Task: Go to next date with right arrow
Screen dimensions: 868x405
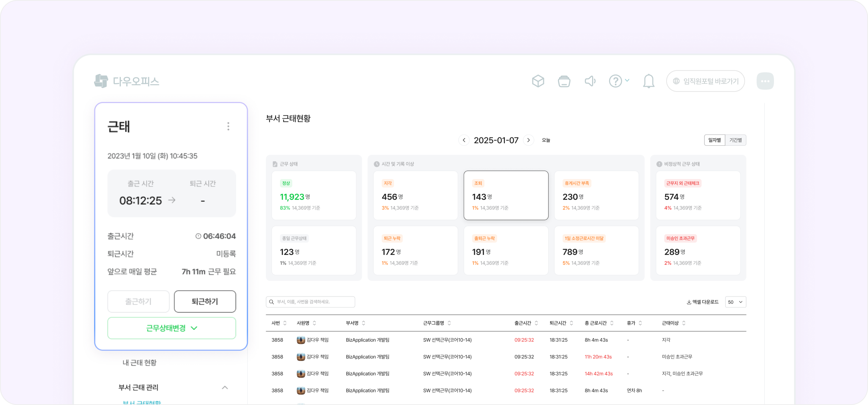Action: pos(528,140)
